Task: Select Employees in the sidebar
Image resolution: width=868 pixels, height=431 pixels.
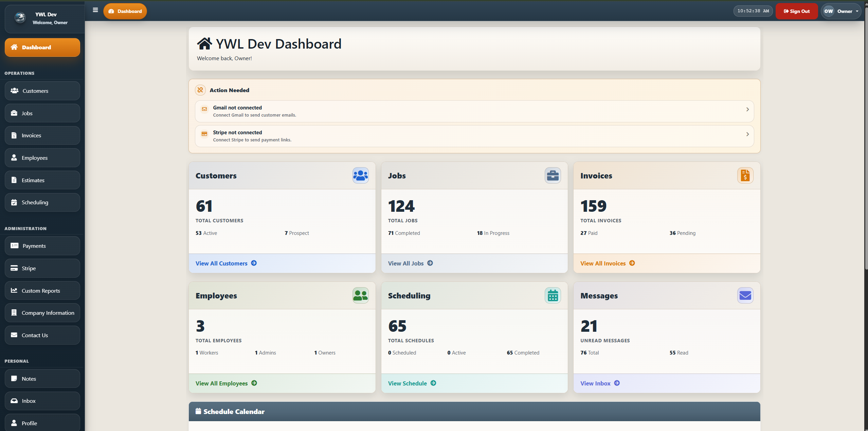Action: pos(42,158)
